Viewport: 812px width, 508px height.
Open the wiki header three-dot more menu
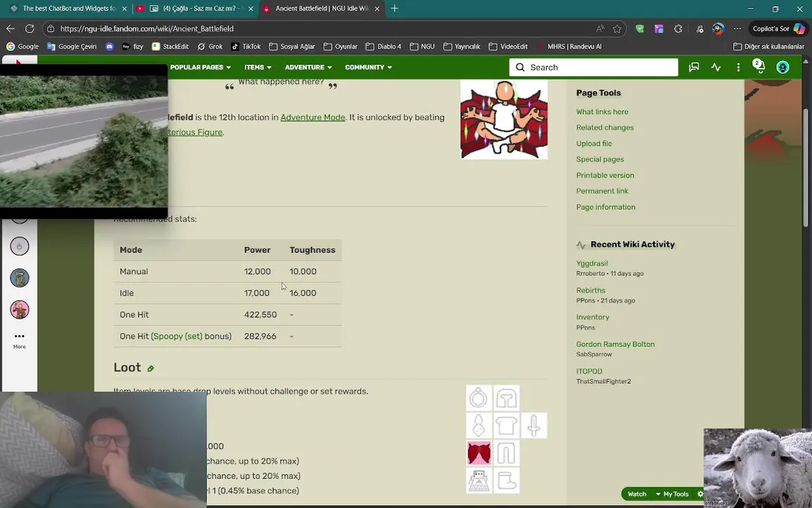pyautogui.click(x=738, y=68)
